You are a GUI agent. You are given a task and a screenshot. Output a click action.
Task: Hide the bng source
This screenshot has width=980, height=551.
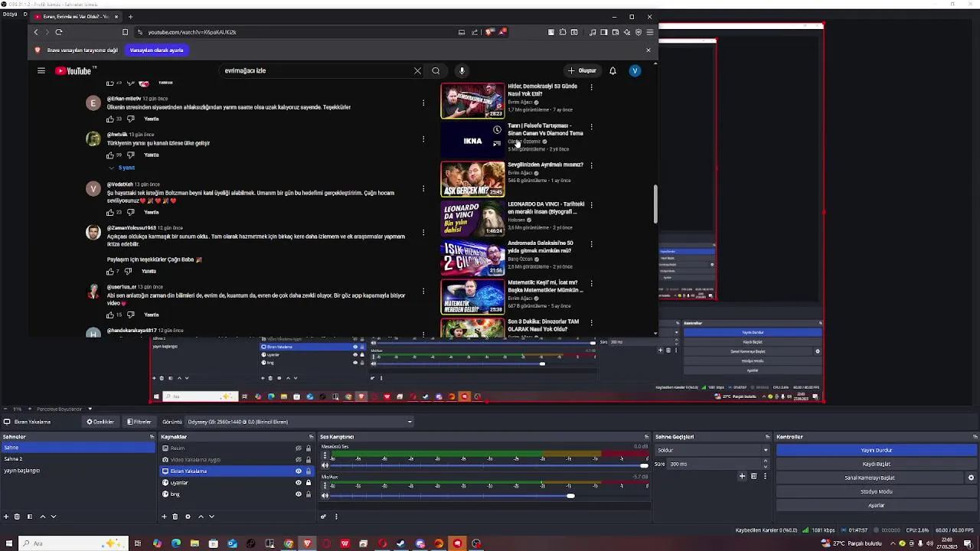point(299,494)
